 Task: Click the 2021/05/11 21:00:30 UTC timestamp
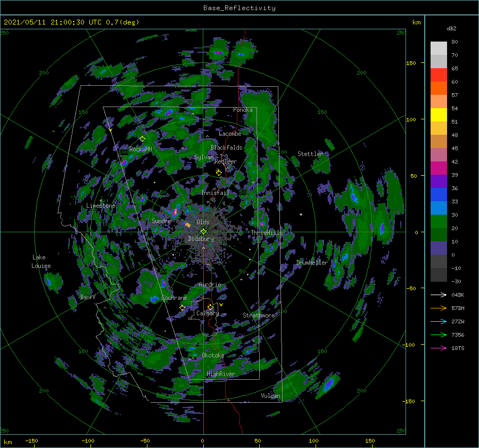point(53,22)
